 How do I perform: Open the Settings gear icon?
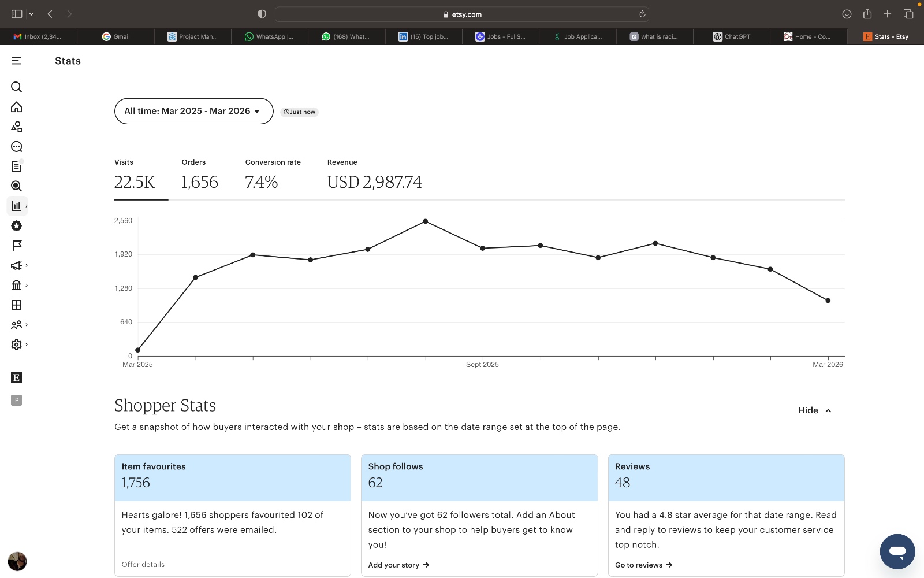pos(17,344)
